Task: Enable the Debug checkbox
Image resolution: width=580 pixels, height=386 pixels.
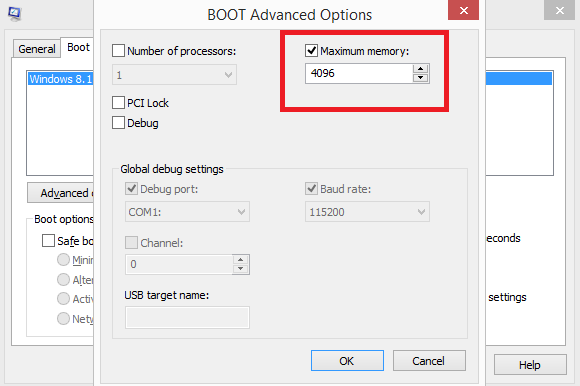Action: tap(118, 122)
